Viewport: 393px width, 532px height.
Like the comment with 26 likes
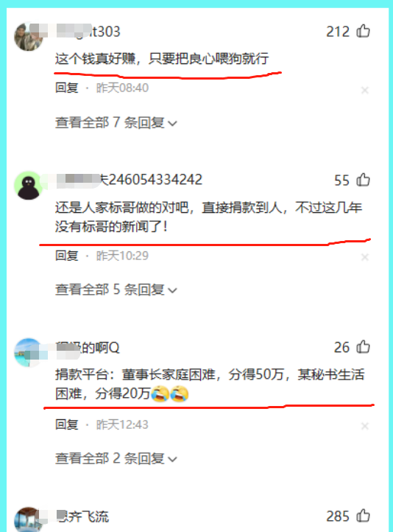pyautogui.click(x=363, y=347)
